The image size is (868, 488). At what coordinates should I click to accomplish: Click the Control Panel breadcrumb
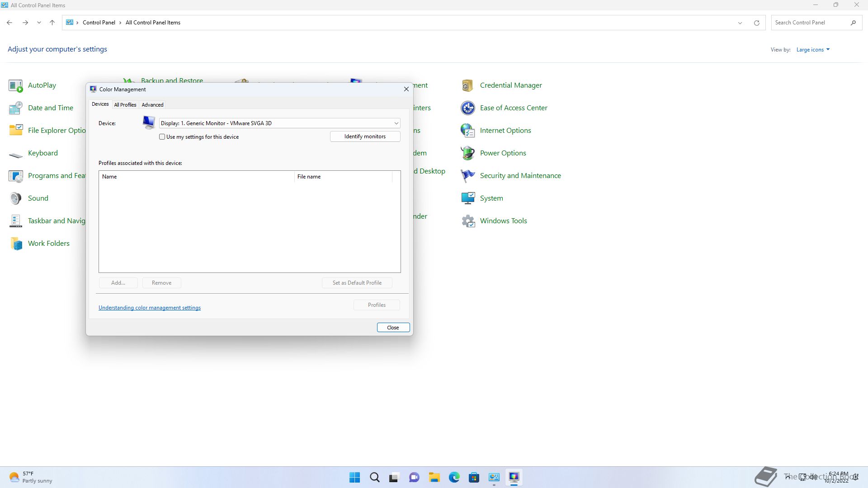pyautogui.click(x=99, y=23)
